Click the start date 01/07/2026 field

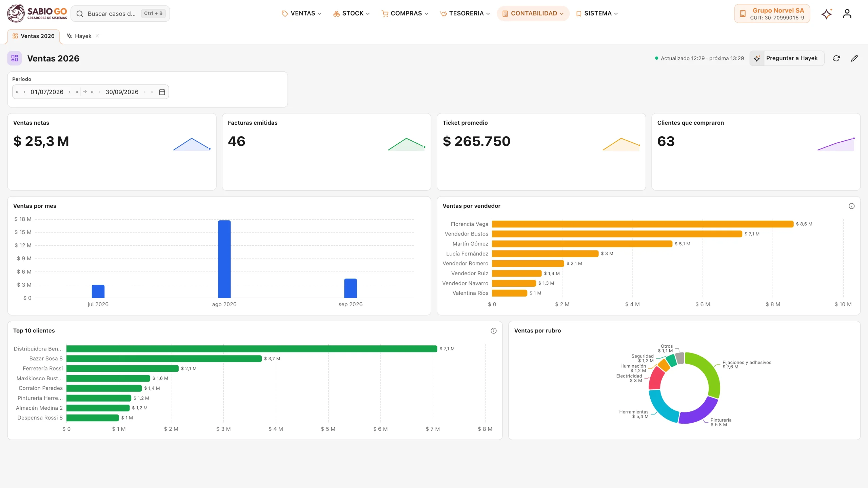(x=47, y=92)
